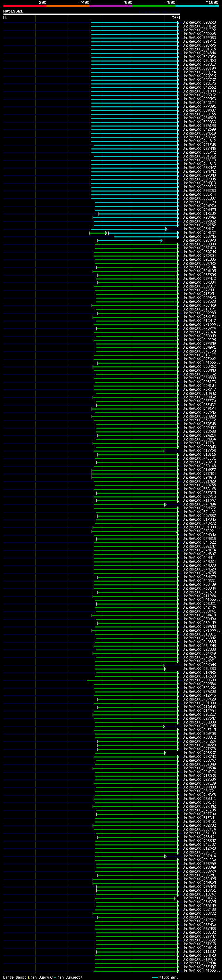
Task: Click the white query length bar
Action: 92,14
